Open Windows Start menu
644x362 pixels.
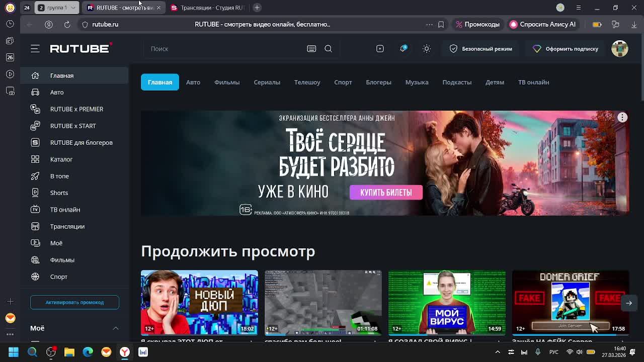tap(14, 352)
